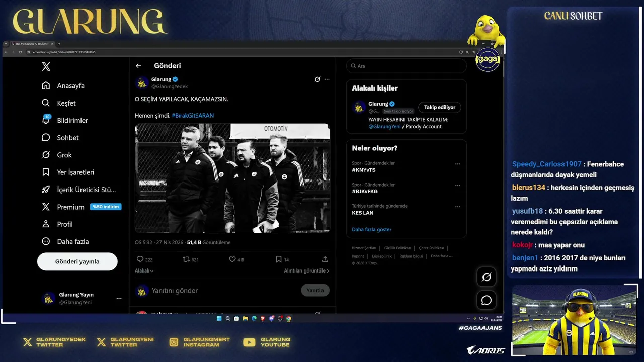The height and width of the screenshot is (362, 644).
Task: Click the Yanıtla button
Action: (x=315, y=290)
